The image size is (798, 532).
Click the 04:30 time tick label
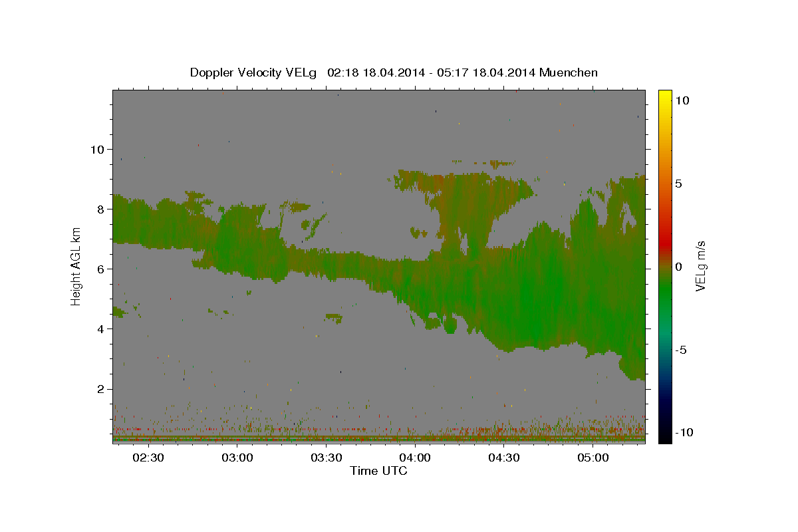504,458
